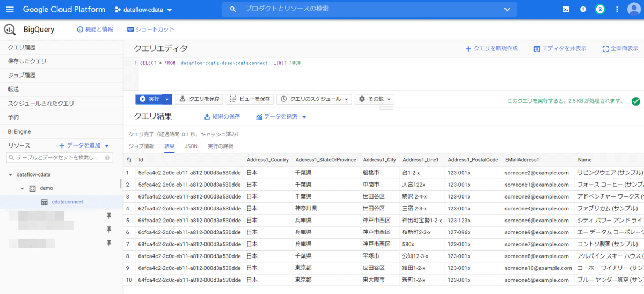
Task: Open notifications badge showing 2
Action: [600, 10]
